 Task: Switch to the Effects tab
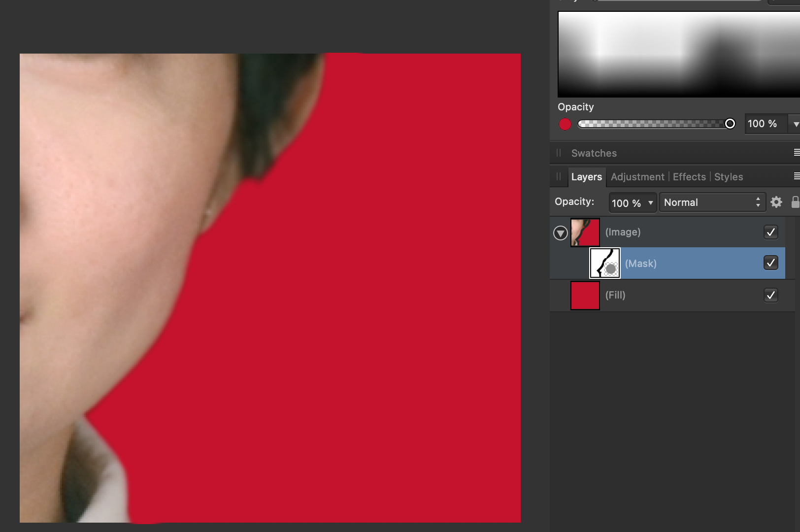coord(689,177)
